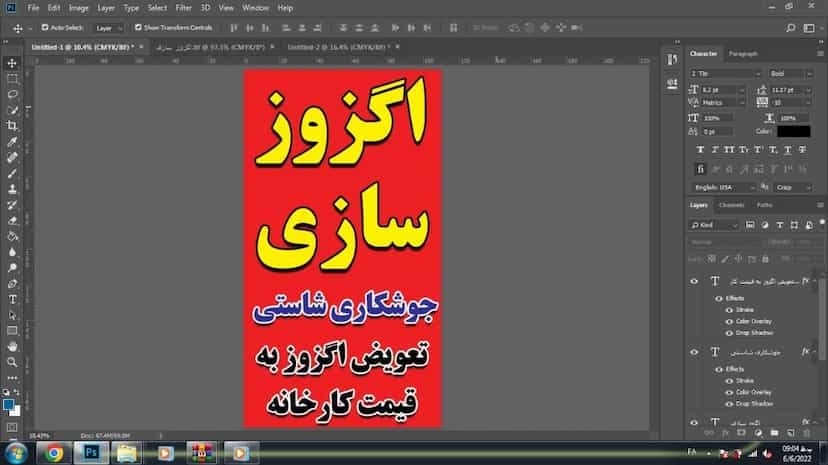Click the Underline style button
828x465 pixels.
click(787, 150)
